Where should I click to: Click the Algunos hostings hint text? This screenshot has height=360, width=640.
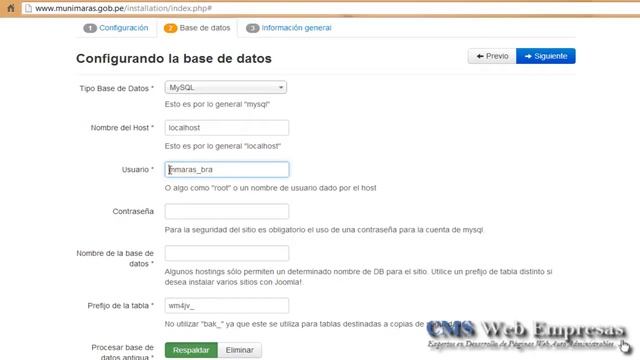click(358, 277)
